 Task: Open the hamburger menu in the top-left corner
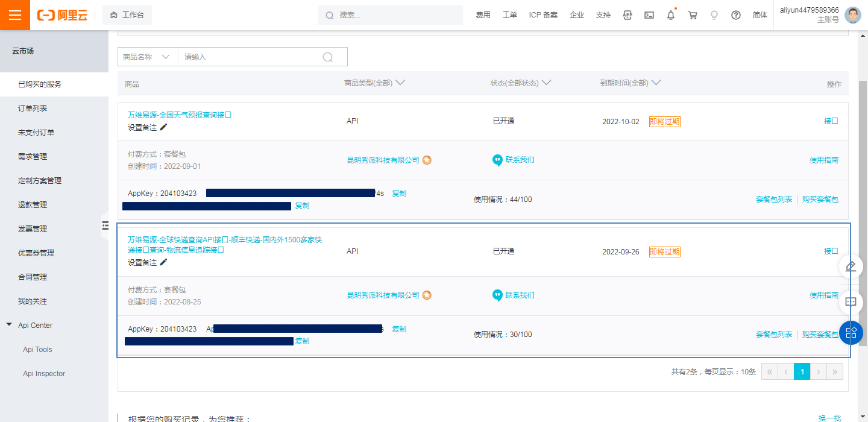[14, 15]
